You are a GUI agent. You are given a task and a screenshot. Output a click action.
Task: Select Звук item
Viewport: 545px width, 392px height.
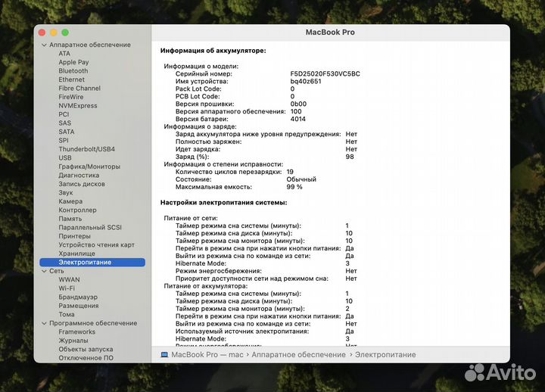[66, 192]
